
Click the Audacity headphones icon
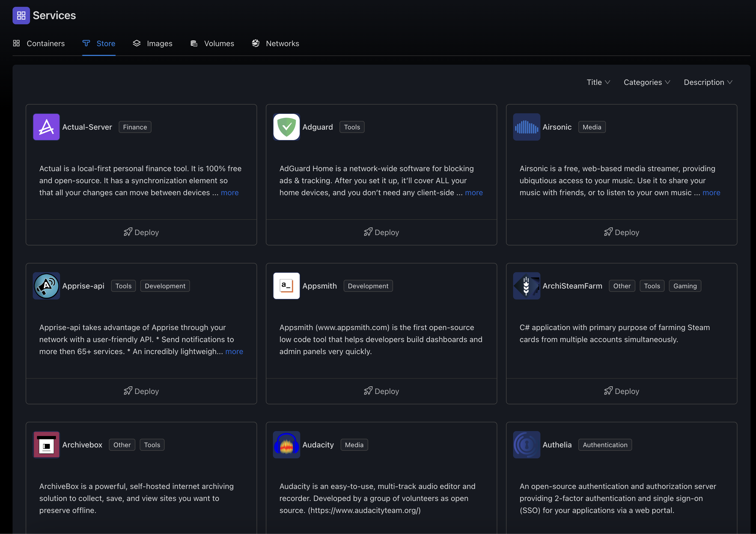(287, 445)
